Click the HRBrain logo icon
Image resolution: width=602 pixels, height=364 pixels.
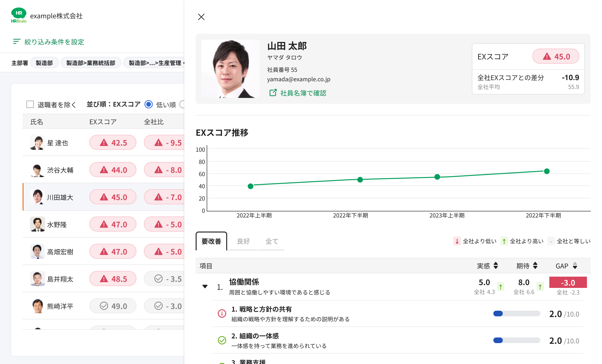(19, 15)
